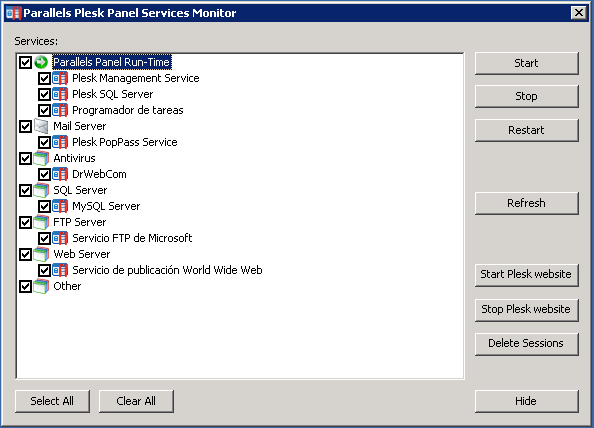Select the Programador de tareas label
This screenshot has height=428, width=594.
click(128, 110)
